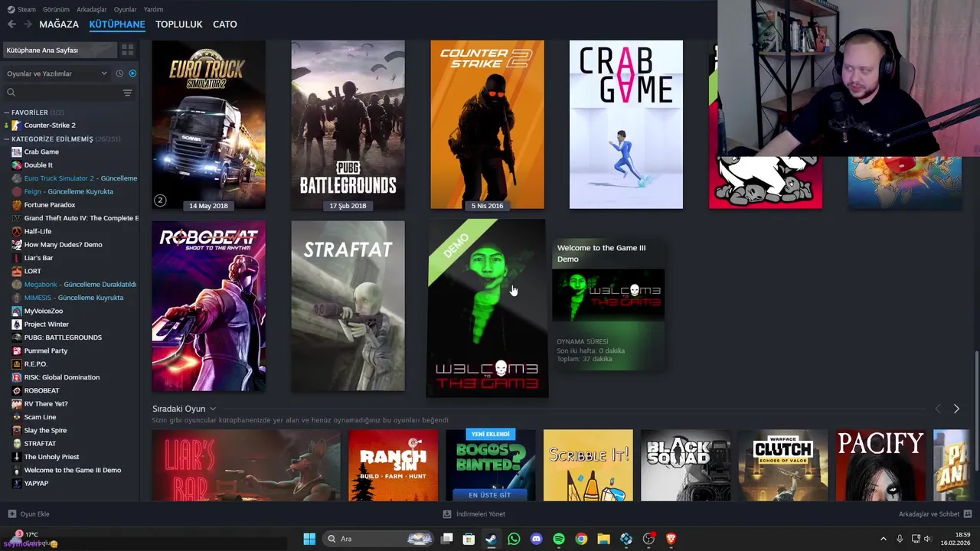Click the Arkadaşlar ve Sohbet chat icon
The height and width of the screenshot is (551, 980).
click(968, 514)
